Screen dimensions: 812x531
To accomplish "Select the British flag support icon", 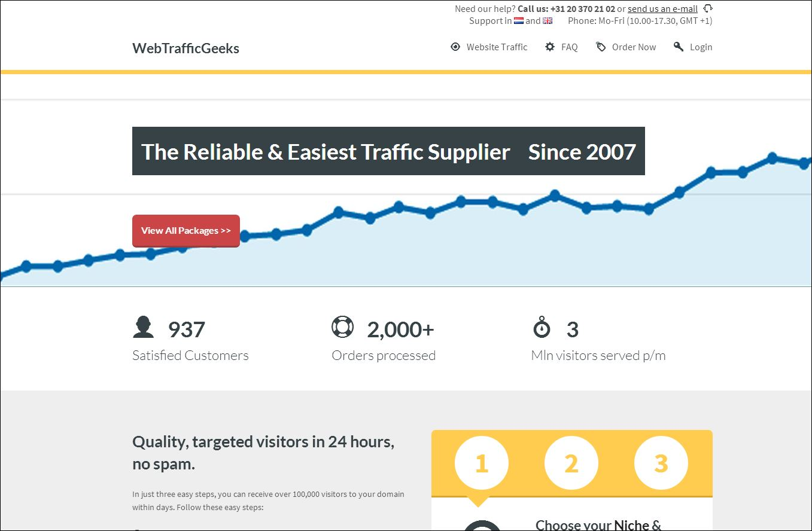I will [x=548, y=20].
